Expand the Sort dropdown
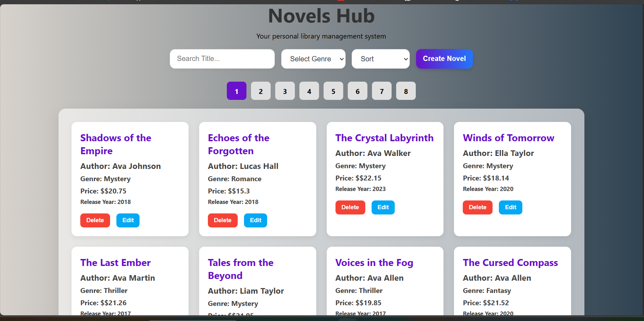The height and width of the screenshot is (321, 644). (x=380, y=59)
